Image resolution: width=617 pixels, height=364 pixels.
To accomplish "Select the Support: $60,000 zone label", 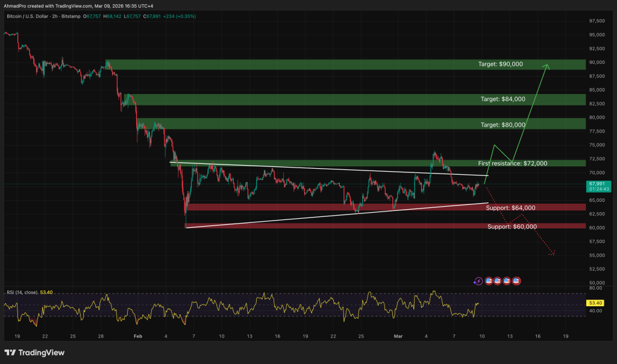I will tap(512, 226).
